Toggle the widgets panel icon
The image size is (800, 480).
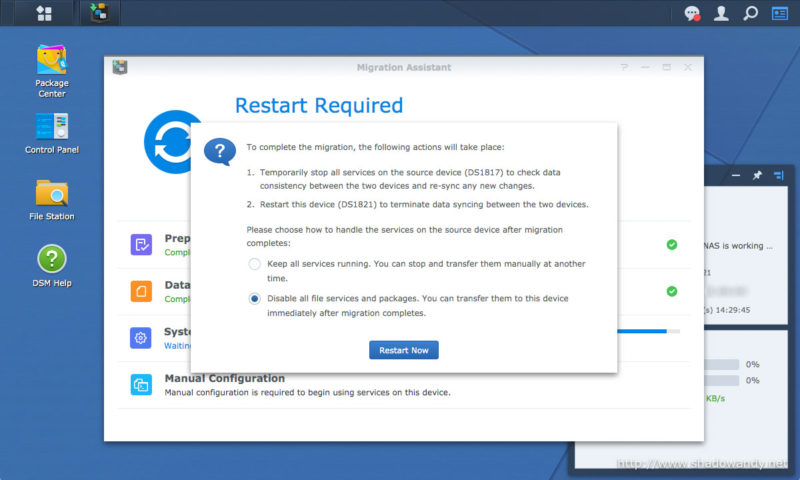pos(780,14)
